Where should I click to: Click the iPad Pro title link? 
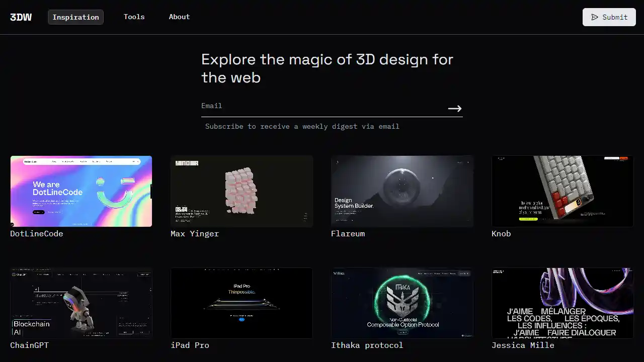tap(190, 345)
